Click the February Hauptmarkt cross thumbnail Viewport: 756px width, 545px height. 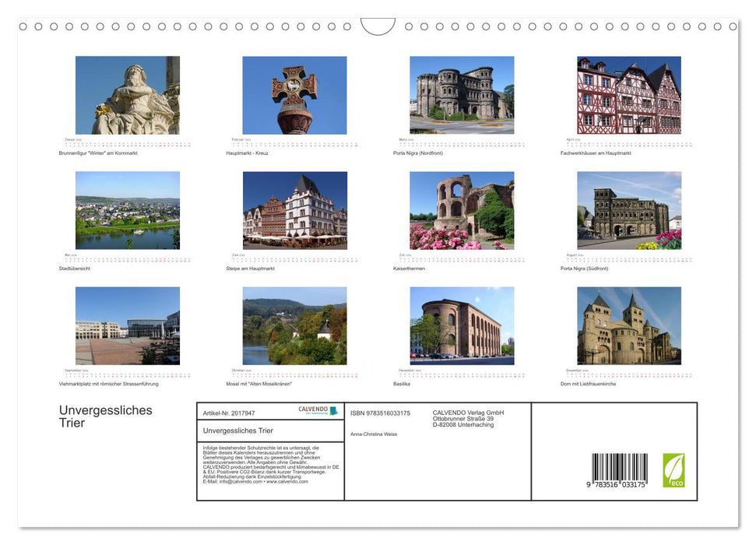pos(294,94)
